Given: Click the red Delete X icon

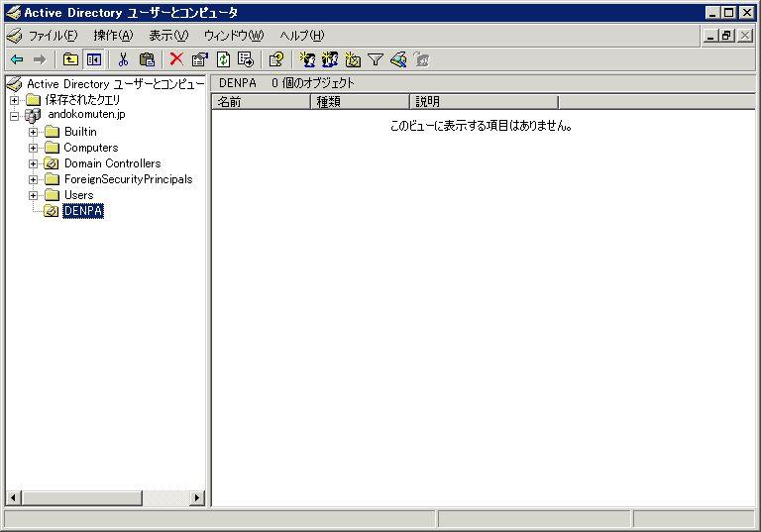Looking at the screenshot, I should (176, 59).
